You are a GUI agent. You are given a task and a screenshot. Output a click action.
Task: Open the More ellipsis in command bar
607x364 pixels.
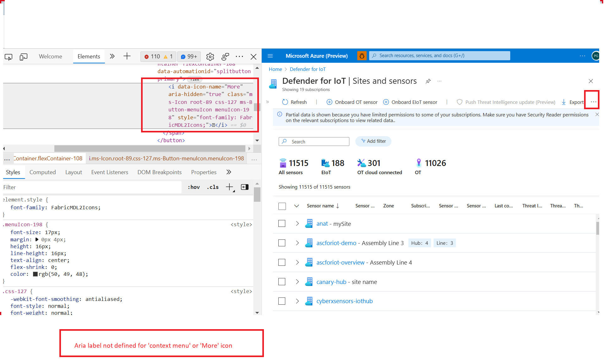point(593,102)
